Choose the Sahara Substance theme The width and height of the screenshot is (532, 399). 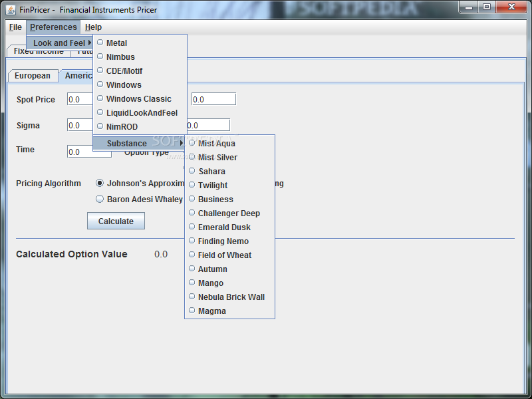pos(229,171)
